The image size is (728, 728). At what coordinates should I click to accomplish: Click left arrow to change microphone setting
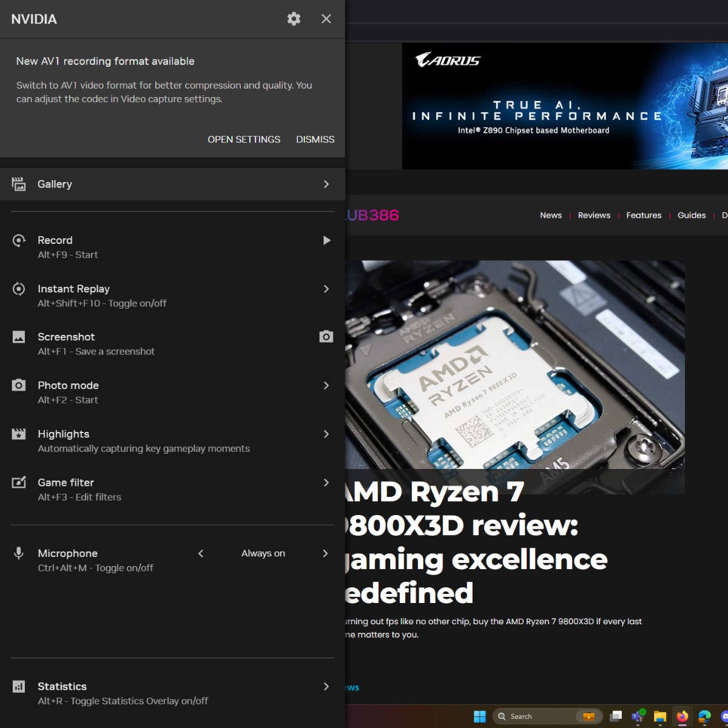click(x=200, y=553)
